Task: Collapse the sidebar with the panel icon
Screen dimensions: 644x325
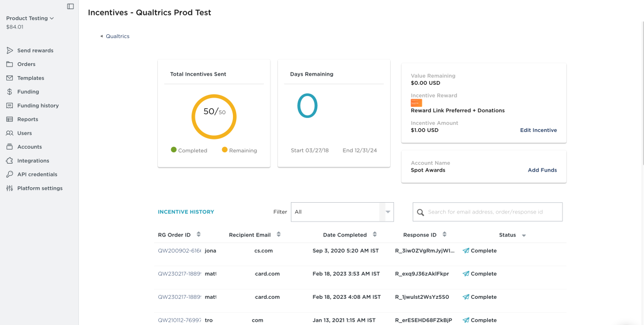Action: tap(70, 6)
